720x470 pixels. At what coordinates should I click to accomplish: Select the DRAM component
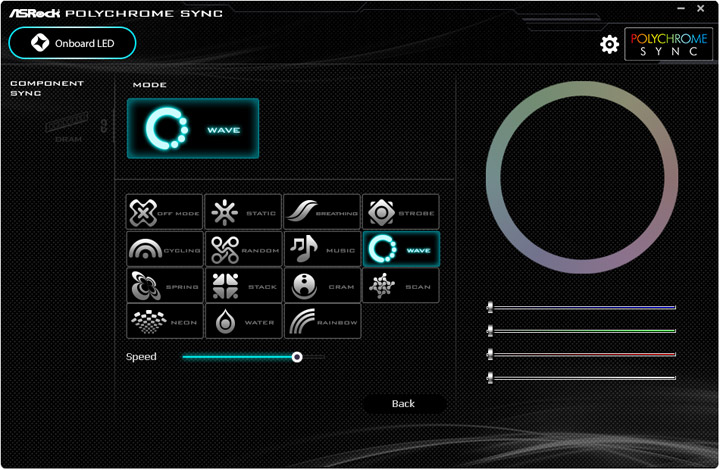tap(68, 127)
